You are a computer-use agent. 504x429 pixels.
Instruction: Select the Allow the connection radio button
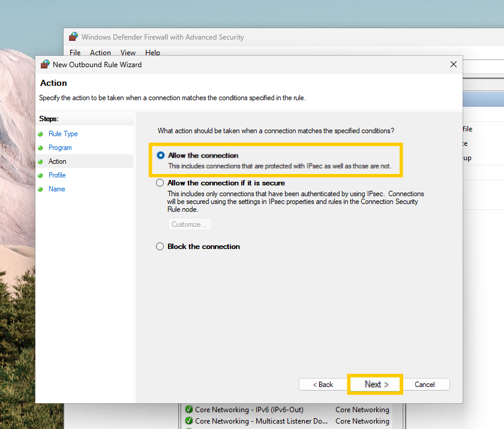coord(160,155)
